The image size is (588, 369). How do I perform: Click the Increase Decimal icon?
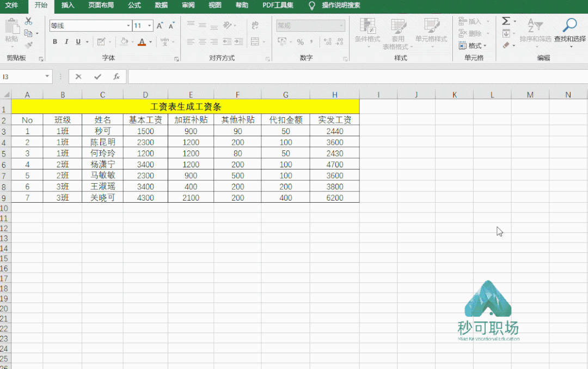[x=327, y=41]
